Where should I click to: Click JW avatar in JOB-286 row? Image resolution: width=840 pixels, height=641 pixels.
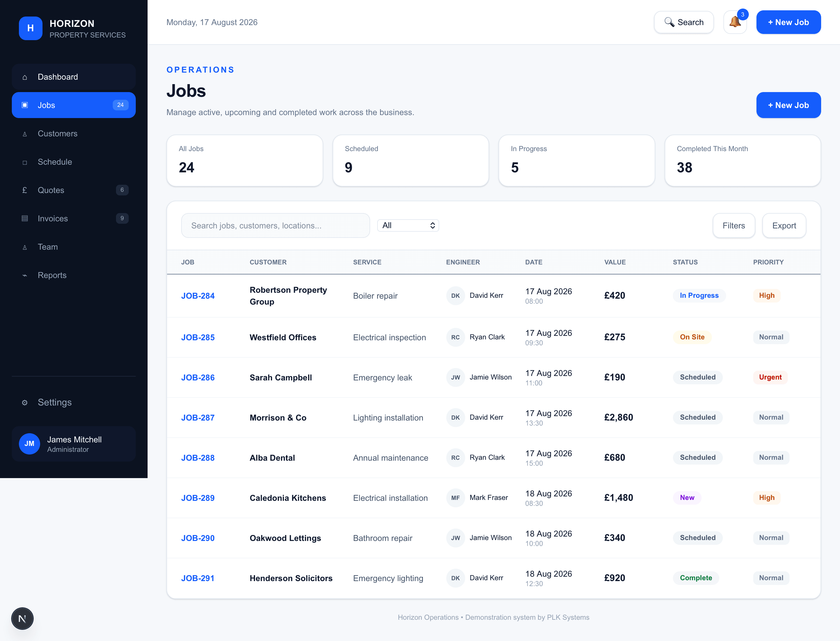click(x=455, y=377)
